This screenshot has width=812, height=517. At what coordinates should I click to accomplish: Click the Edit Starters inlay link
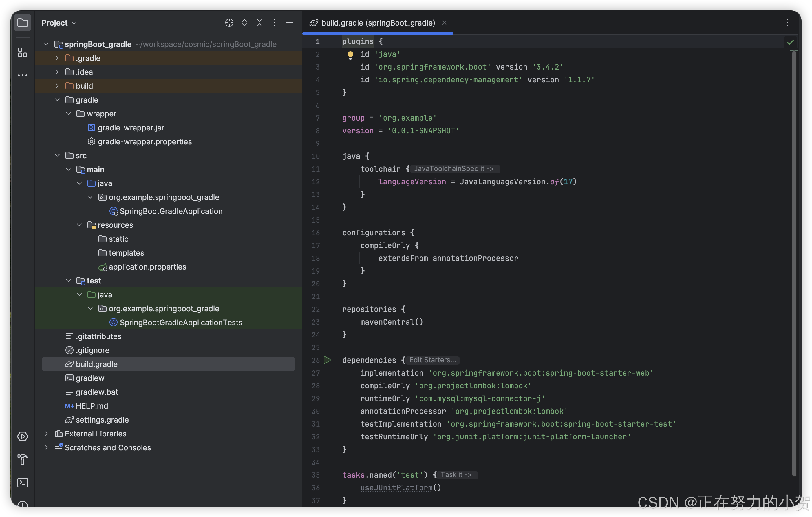pyautogui.click(x=432, y=360)
